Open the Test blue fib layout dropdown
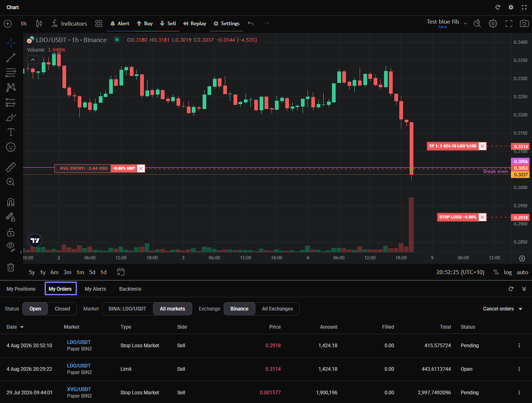This screenshot has height=403, width=532. coord(465,24)
